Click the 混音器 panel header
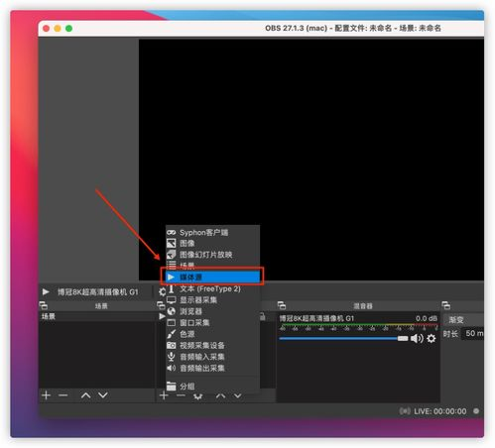This screenshot has width=495, height=448. (363, 306)
